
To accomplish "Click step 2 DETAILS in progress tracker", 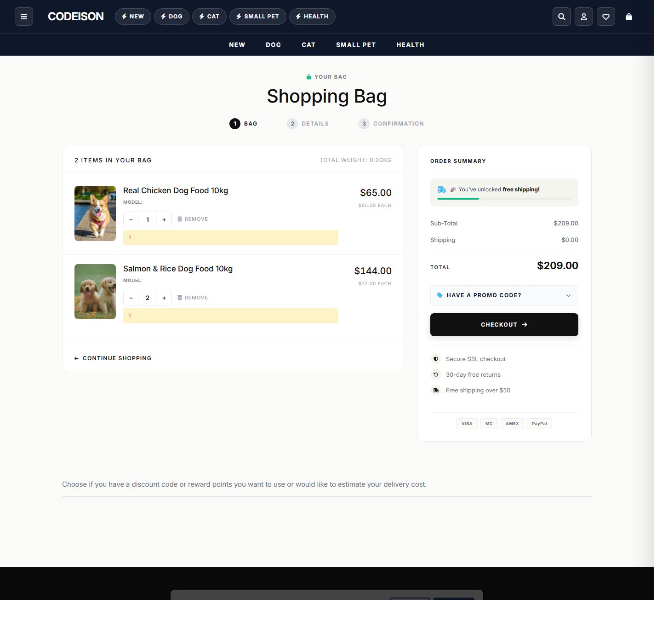I will pyautogui.click(x=308, y=124).
